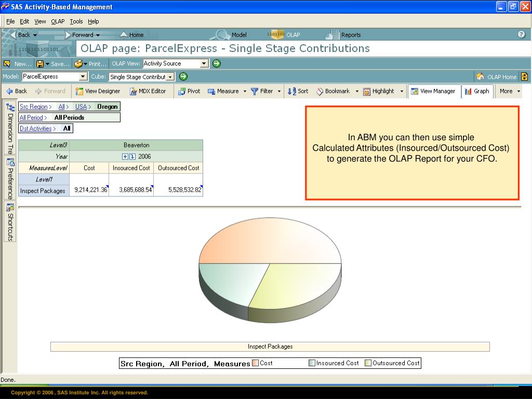Click the Measure tool

(x=223, y=91)
